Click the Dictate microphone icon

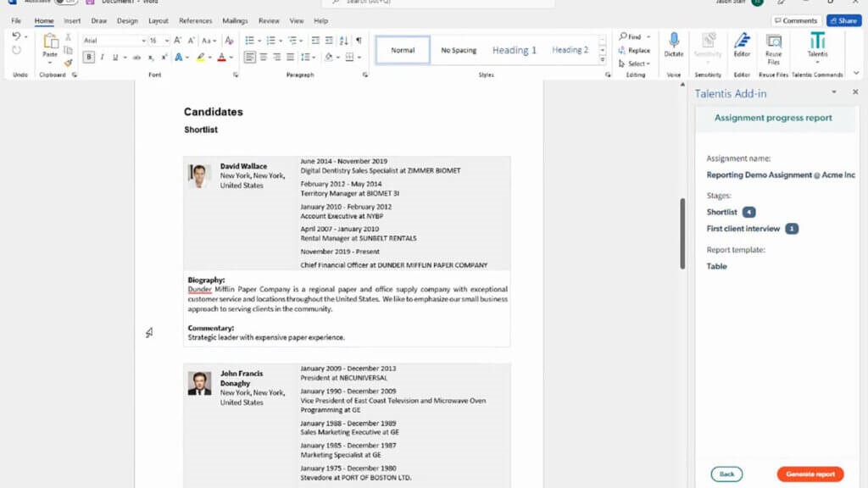674,41
